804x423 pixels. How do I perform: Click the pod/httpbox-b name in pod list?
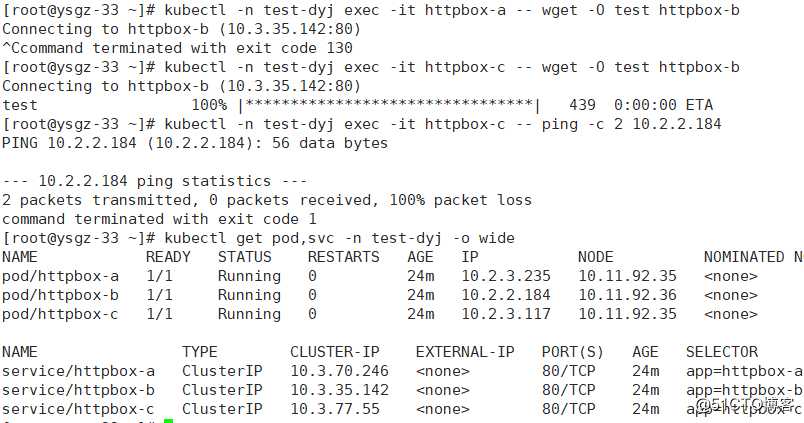(61, 295)
